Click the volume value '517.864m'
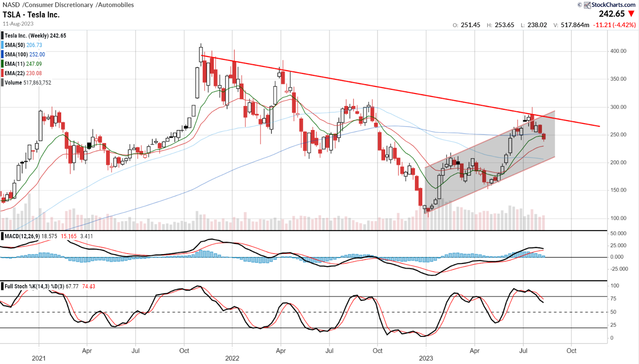Screen dimensions: 639x364 pos(575,25)
